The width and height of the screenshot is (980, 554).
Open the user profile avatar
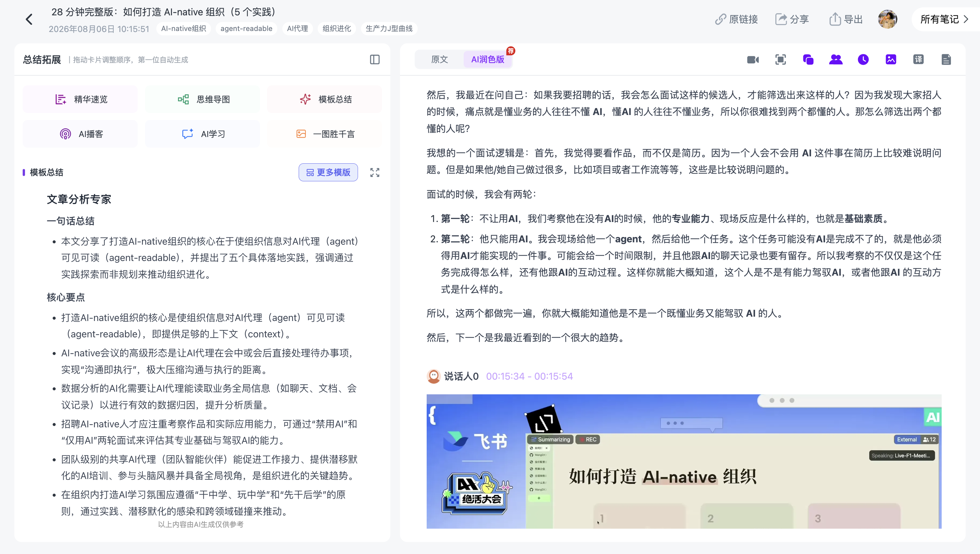click(887, 19)
